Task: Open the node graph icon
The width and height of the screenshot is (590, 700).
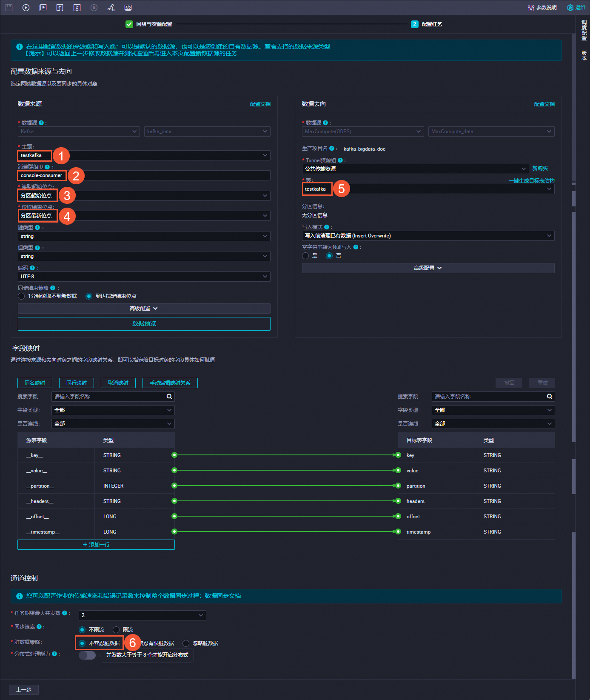Action: tap(111, 7)
